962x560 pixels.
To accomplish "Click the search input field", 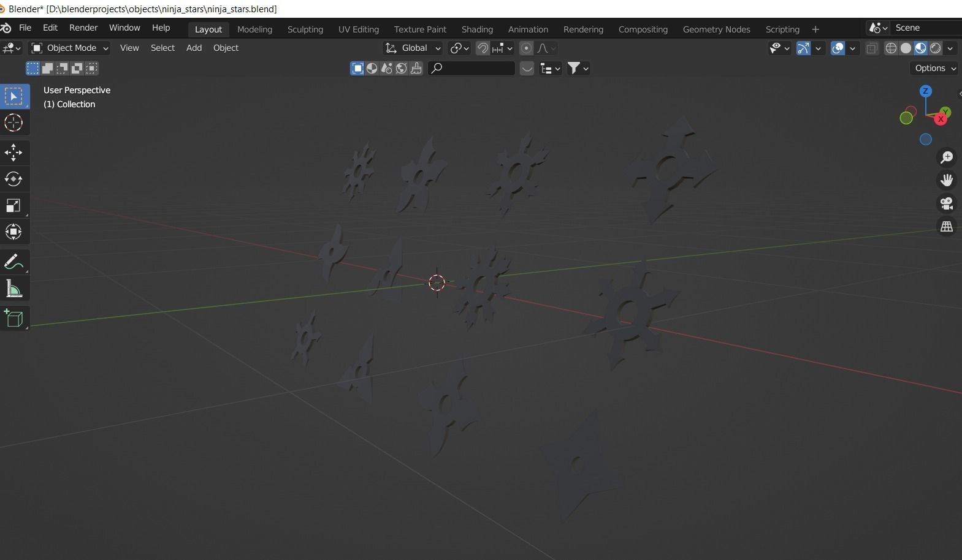I will pos(471,68).
